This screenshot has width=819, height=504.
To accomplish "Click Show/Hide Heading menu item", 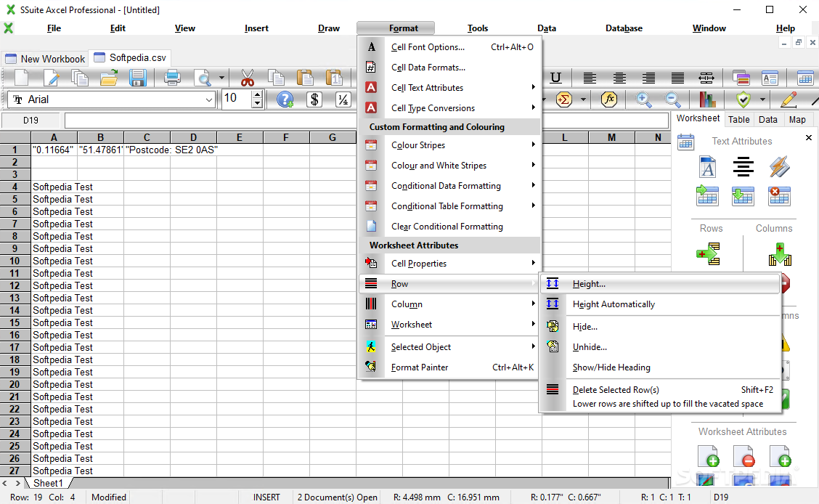I will coord(660,367).
